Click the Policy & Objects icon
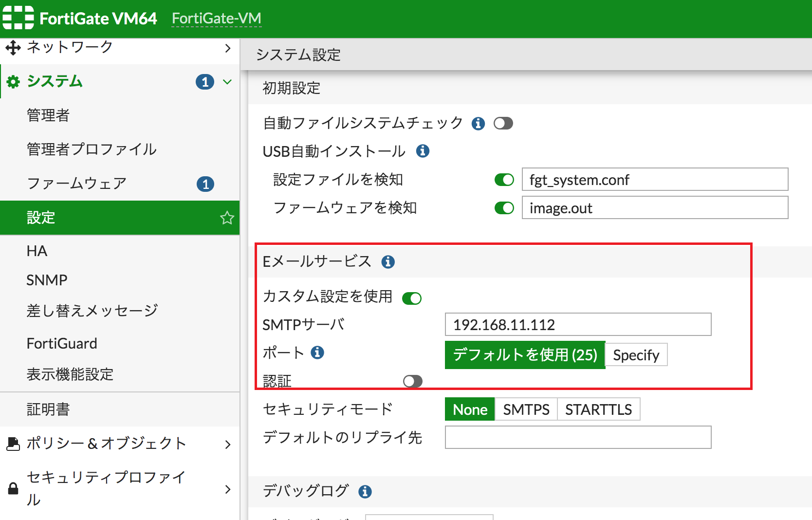Image resolution: width=812 pixels, height=520 pixels. (x=13, y=444)
